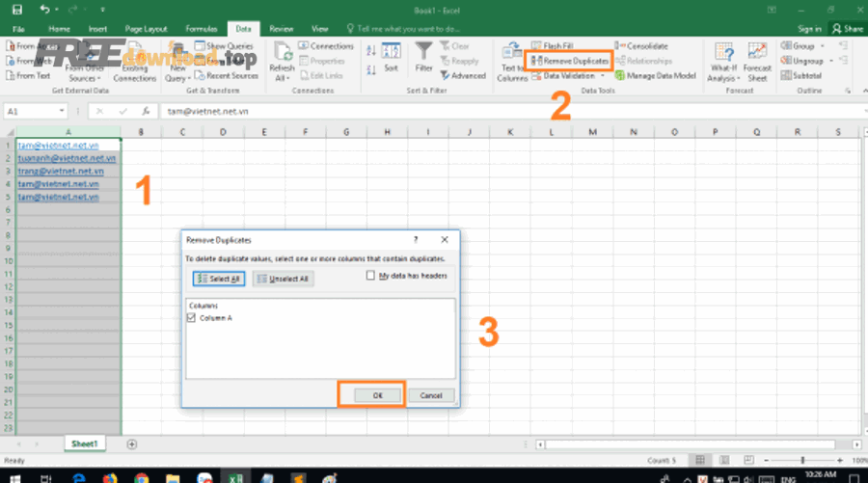The image size is (868, 483).
Task: Toggle My data has headers checkbox
Action: 370,276
